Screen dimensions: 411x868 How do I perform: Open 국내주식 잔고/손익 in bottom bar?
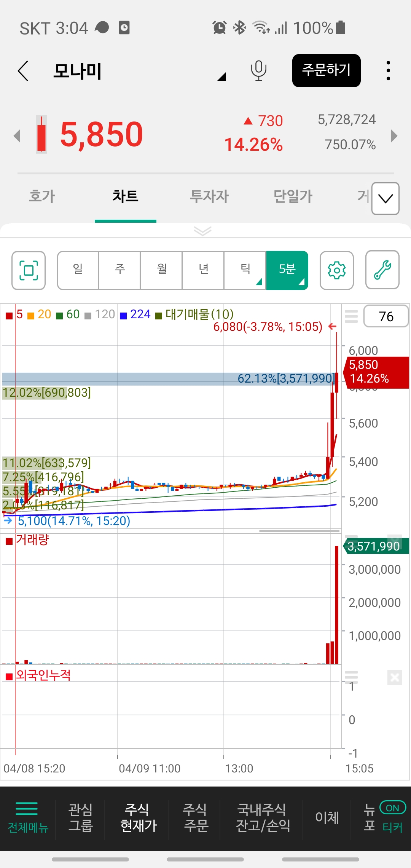pyautogui.click(x=262, y=817)
